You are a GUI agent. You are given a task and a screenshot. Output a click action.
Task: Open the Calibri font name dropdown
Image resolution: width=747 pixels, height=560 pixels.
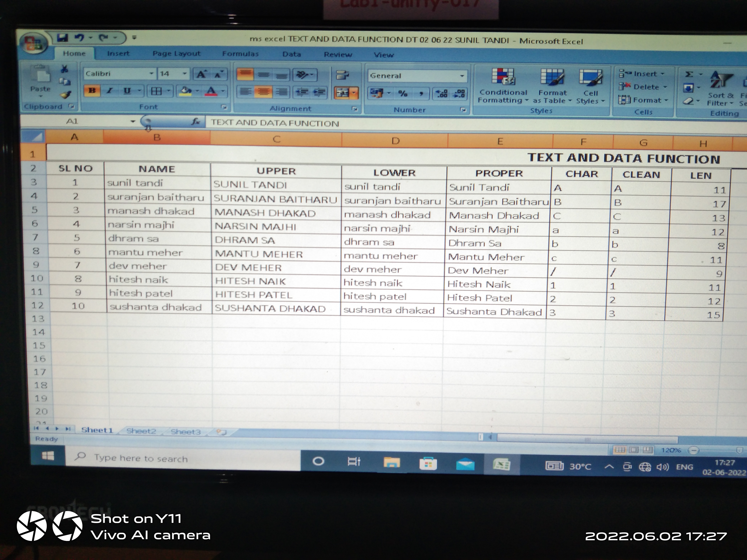click(152, 74)
